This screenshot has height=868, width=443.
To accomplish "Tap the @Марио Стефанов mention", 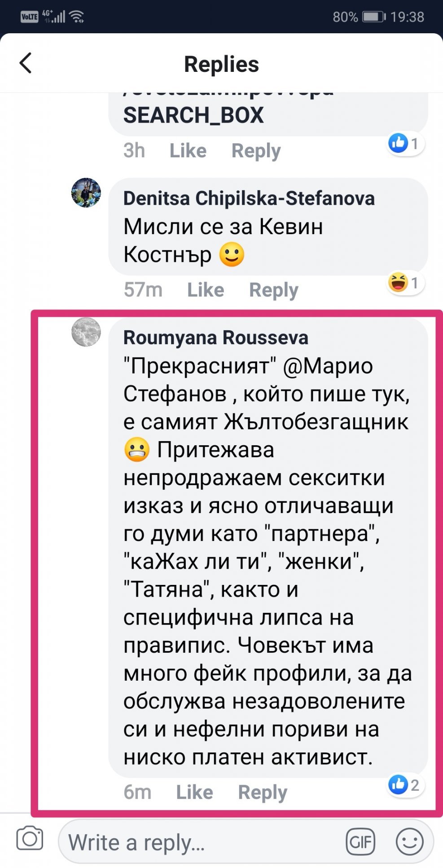I will [x=328, y=366].
